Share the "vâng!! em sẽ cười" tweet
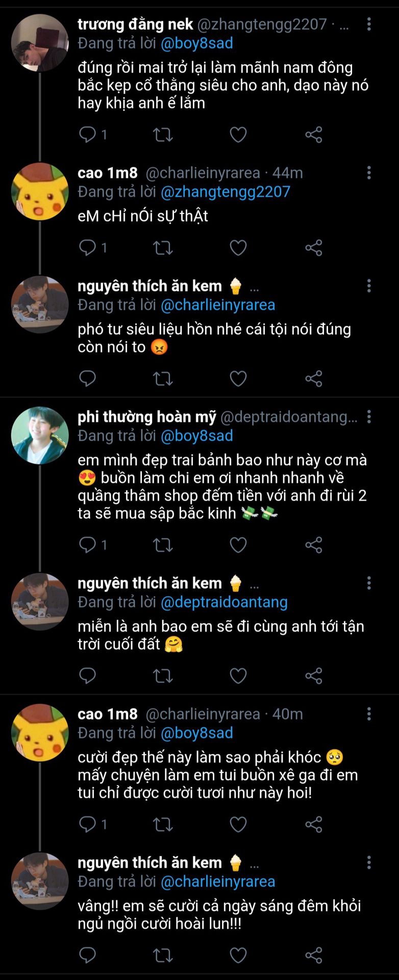 pyautogui.click(x=313, y=955)
